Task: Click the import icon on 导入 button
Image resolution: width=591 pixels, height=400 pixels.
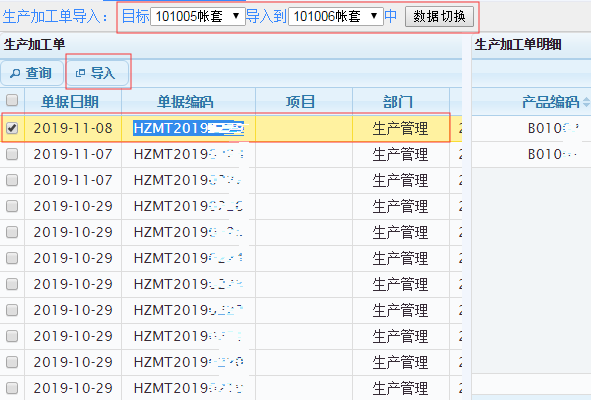Action: 80,73
